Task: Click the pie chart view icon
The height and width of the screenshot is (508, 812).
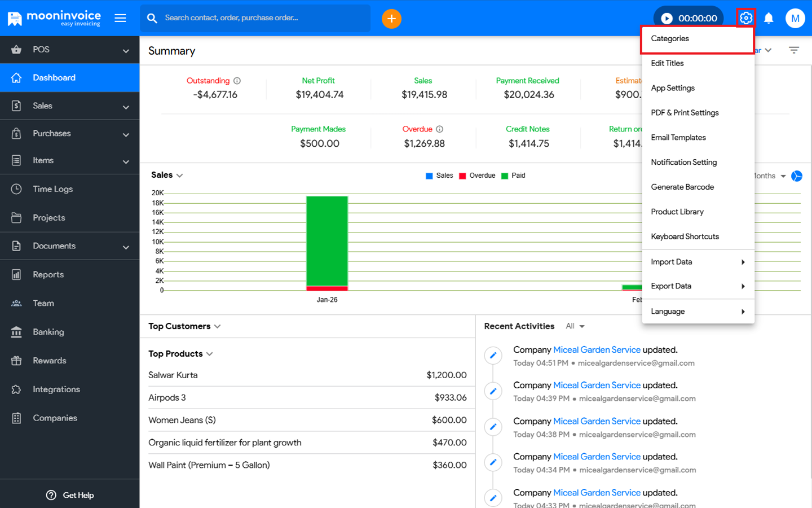Action: click(797, 176)
